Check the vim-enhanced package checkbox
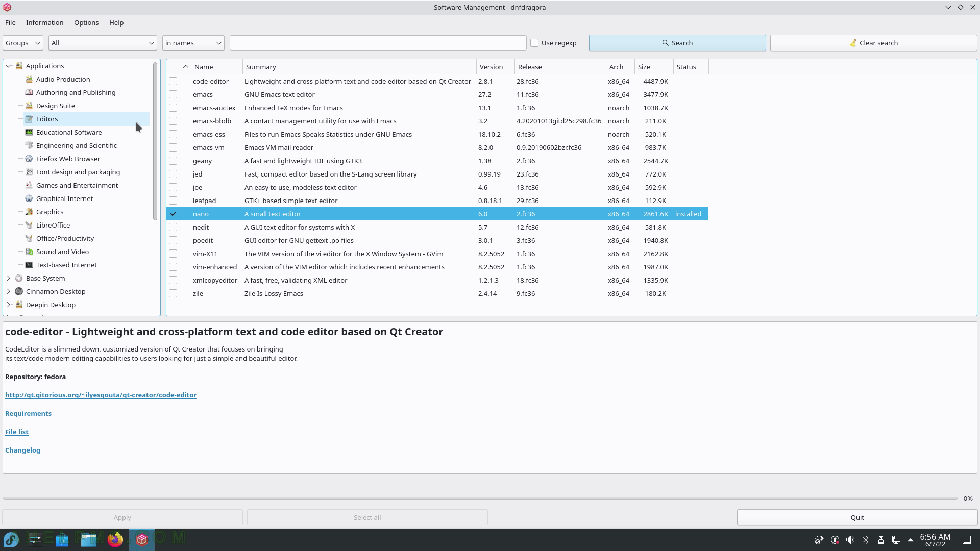 (173, 267)
